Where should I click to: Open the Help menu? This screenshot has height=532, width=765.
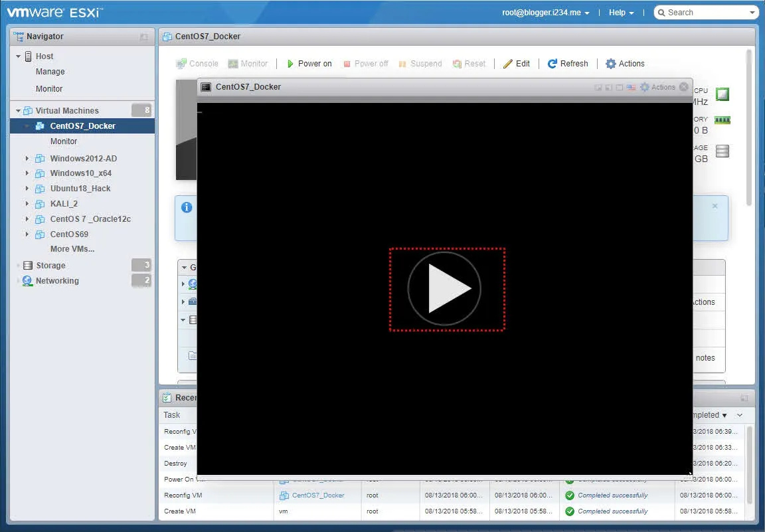(x=621, y=13)
